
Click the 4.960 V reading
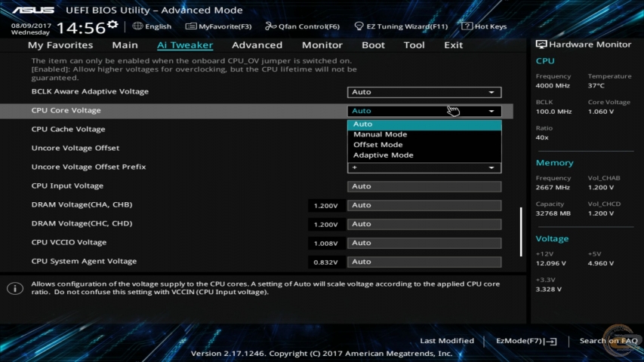point(601,263)
